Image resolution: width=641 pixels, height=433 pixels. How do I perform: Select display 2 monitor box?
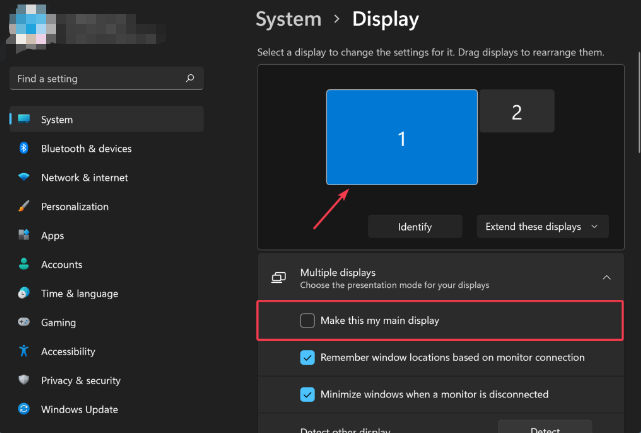[517, 111]
